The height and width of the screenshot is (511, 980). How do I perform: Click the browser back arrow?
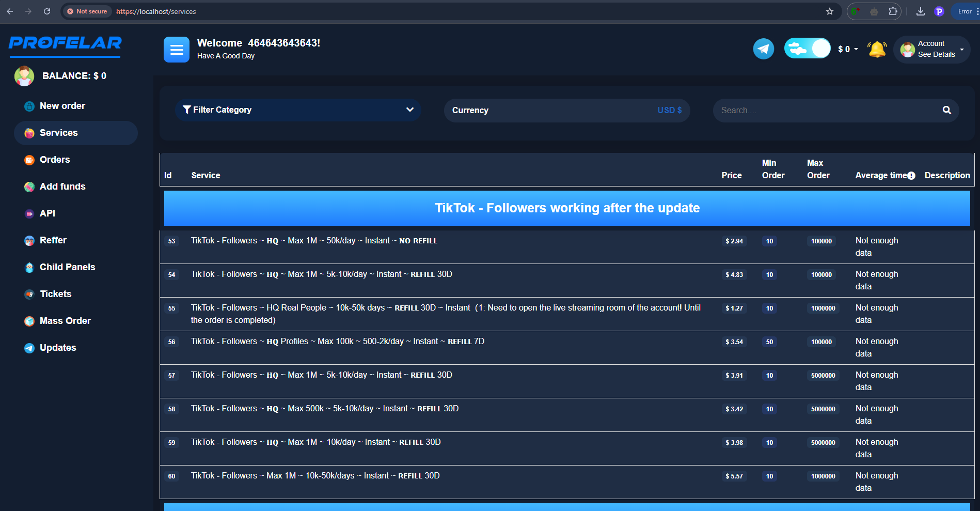[x=10, y=11]
